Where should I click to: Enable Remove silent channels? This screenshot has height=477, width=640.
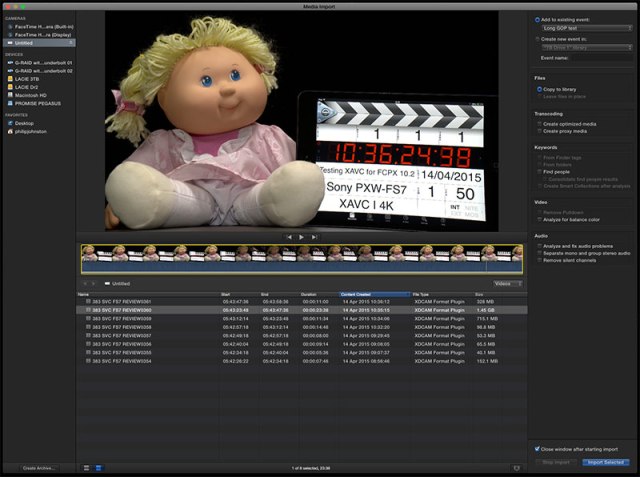click(539, 260)
